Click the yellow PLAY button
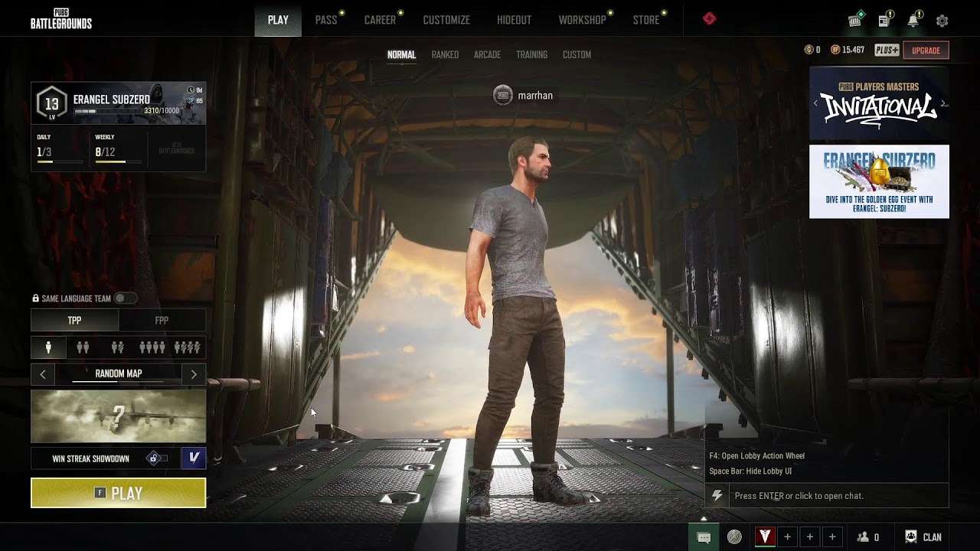This screenshot has width=980, height=551. 119,493
